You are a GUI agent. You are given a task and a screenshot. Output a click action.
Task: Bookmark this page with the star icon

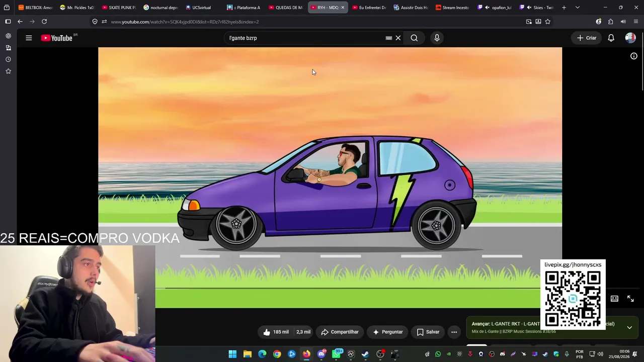coord(547,22)
